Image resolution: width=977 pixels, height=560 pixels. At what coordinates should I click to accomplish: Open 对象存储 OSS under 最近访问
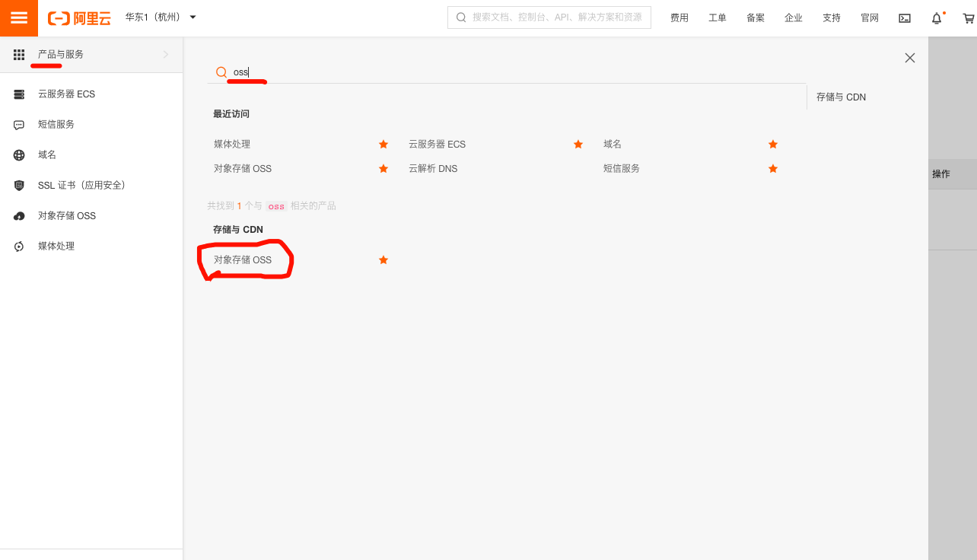click(243, 169)
